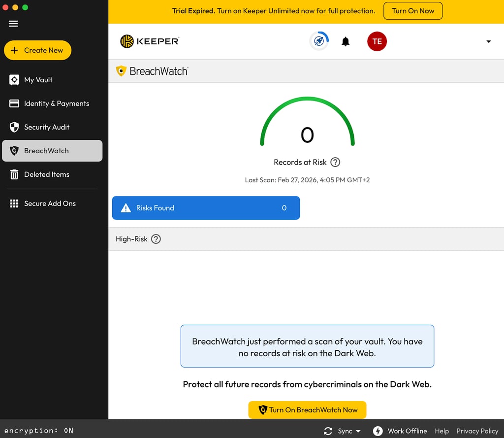Click the Identity & Payments card icon
The height and width of the screenshot is (438, 504).
pyautogui.click(x=14, y=103)
